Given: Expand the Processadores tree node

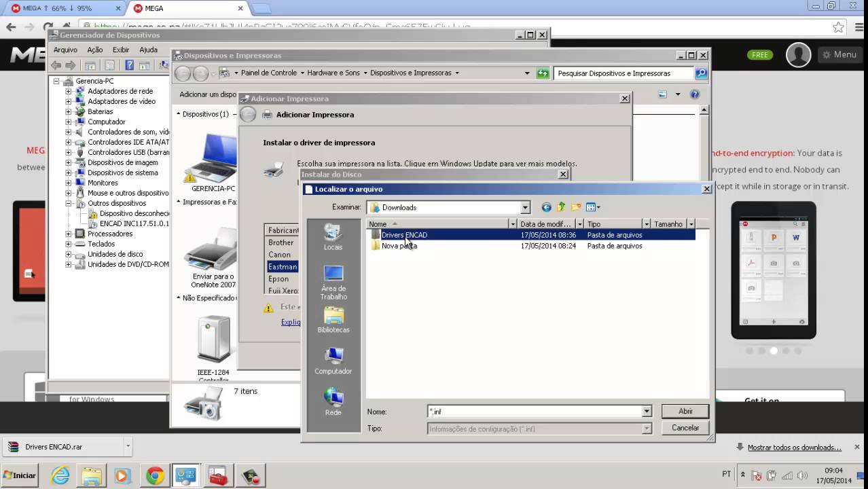Looking at the screenshot, I should [68, 234].
